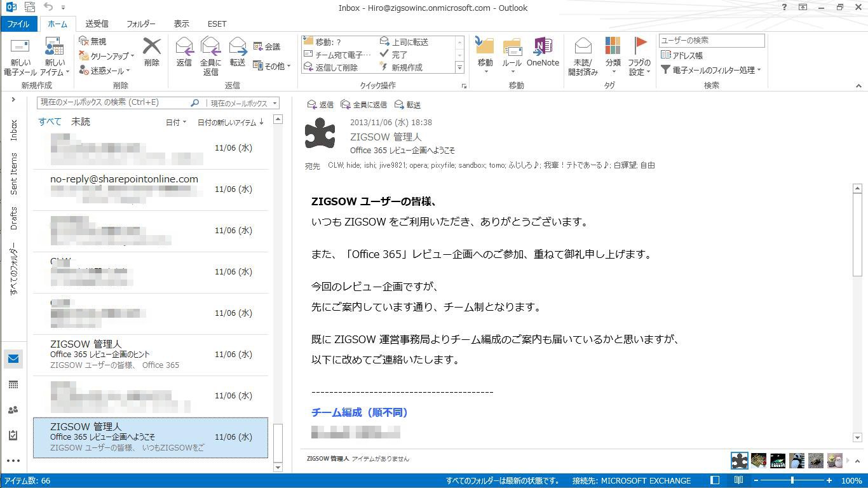Select the ホーム ribbon tab
The image size is (868, 488).
pyautogui.click(x=57, y=24)
